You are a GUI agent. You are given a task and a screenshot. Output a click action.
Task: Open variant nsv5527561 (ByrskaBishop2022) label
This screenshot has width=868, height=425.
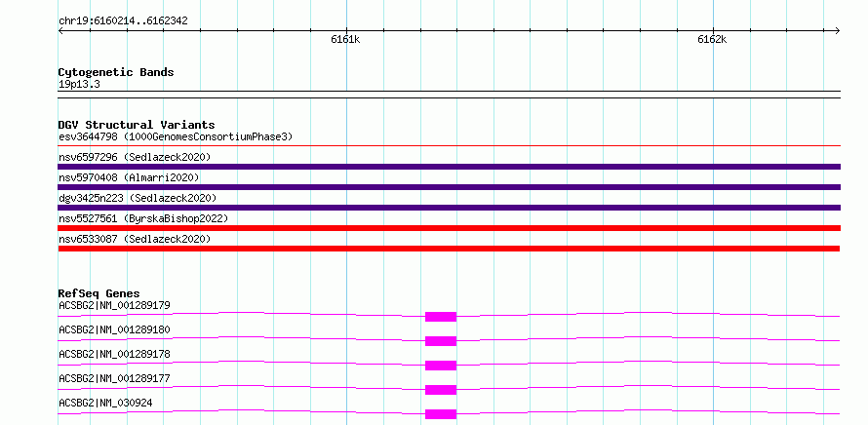pyautogui.click(x=143, y=218)
